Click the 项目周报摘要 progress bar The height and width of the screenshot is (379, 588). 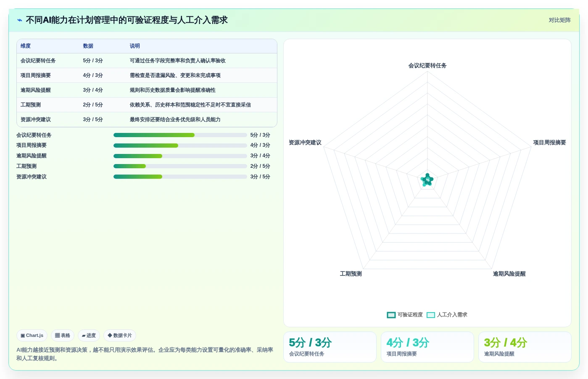[x=180, y=146]
